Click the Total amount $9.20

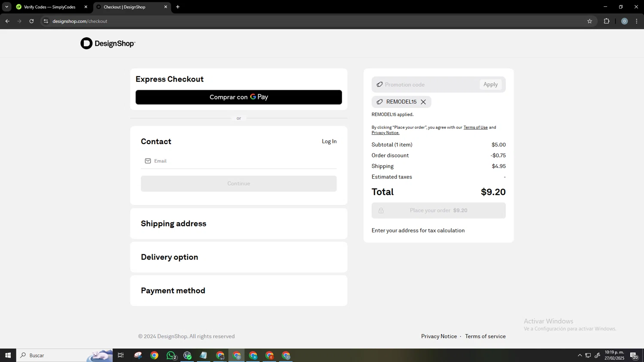pos(493,192)
